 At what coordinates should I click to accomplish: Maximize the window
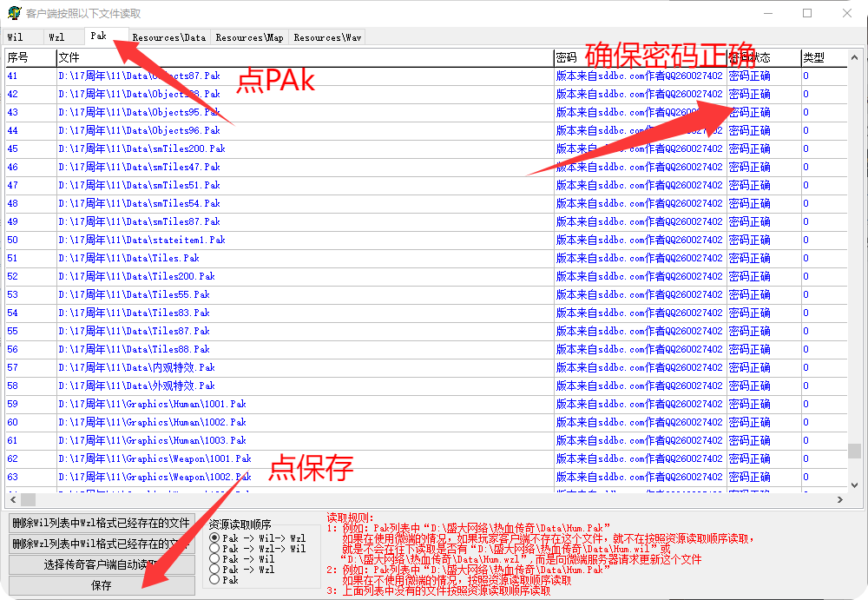[807, 14]
